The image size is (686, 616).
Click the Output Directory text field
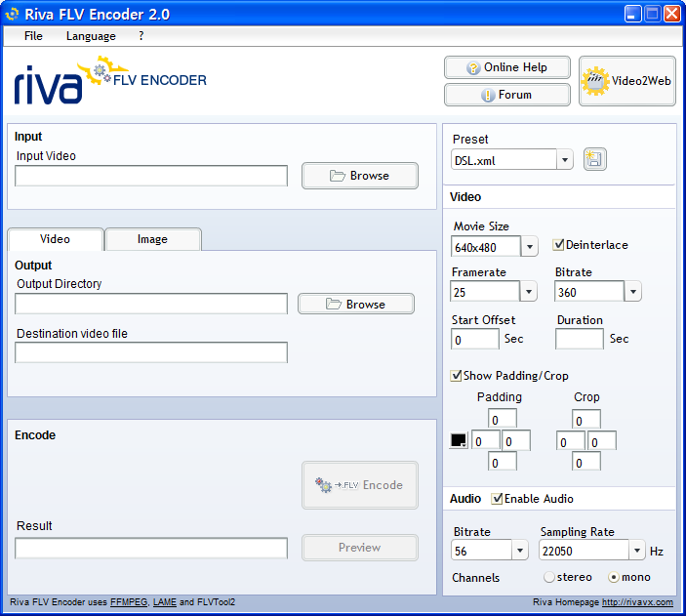(151, 304)
